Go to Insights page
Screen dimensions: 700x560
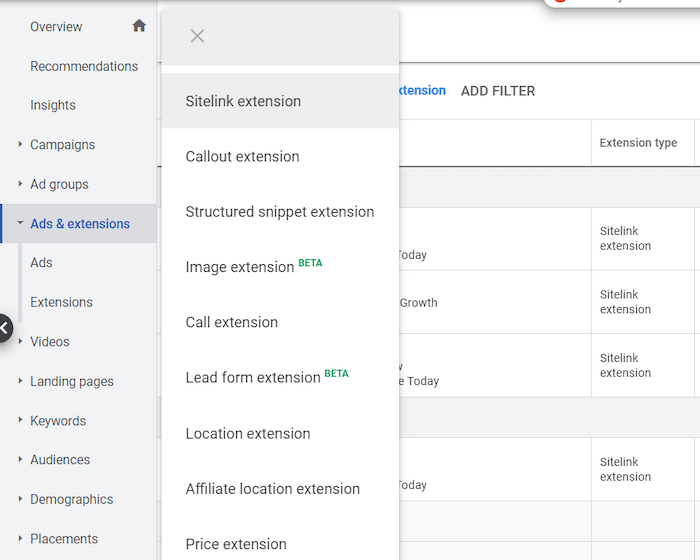pyautogui.click(x=53, y=105)
